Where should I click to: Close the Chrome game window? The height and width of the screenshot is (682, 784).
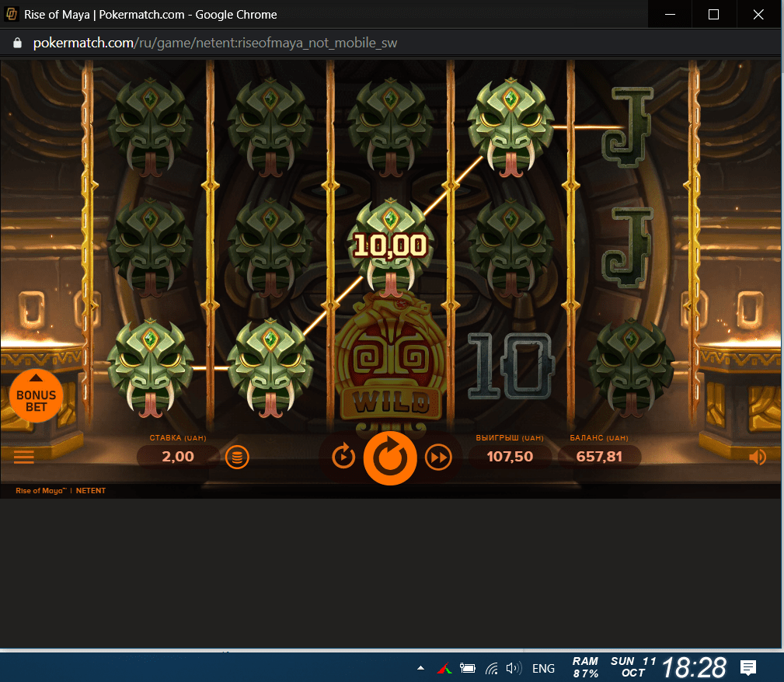758,15
